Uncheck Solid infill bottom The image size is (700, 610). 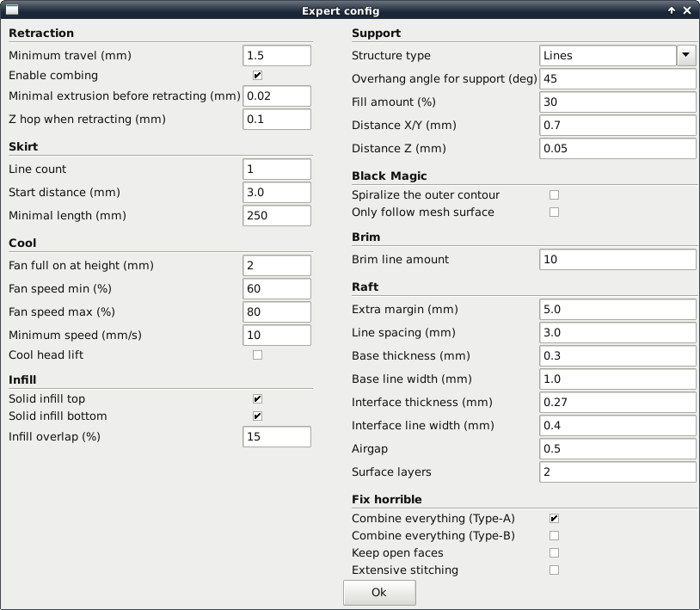click(257, 416)
